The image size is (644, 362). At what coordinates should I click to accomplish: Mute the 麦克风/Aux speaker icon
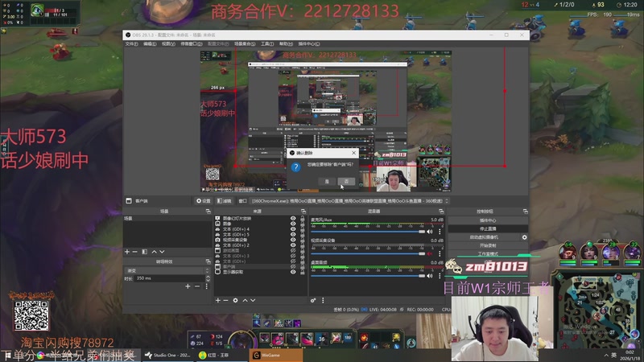click(x=430, y=232)
